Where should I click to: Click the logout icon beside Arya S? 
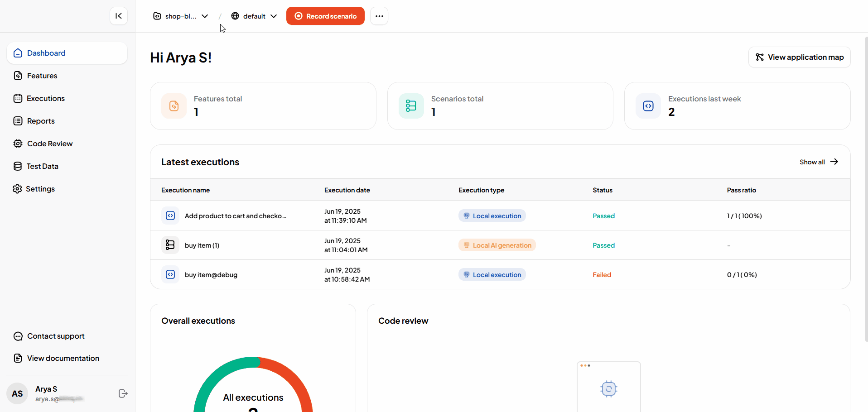click(x=123, y=393)
